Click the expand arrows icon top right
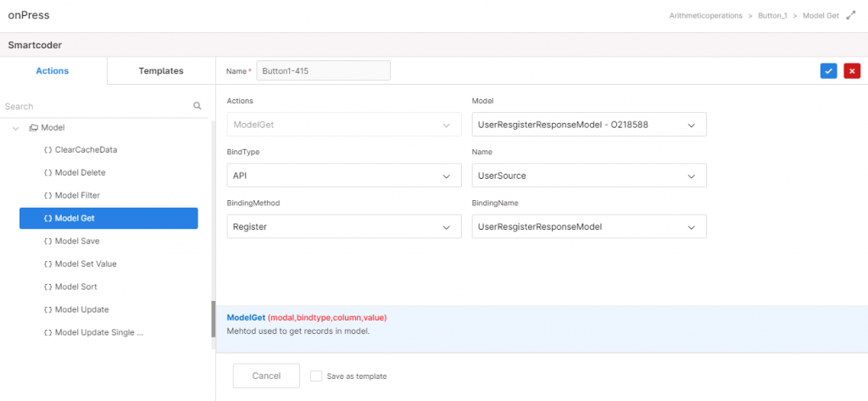Screen dimensions: 868x401 851,16
